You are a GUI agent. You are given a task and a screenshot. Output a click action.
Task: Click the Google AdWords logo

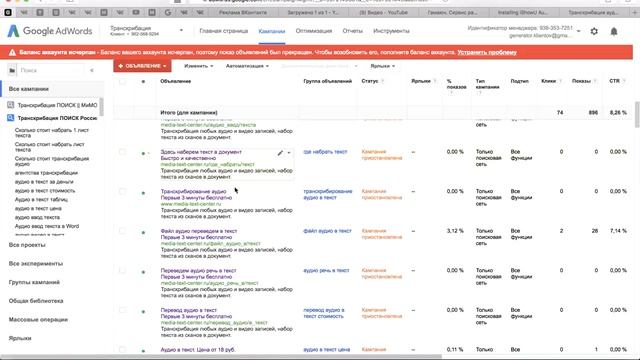49,31
